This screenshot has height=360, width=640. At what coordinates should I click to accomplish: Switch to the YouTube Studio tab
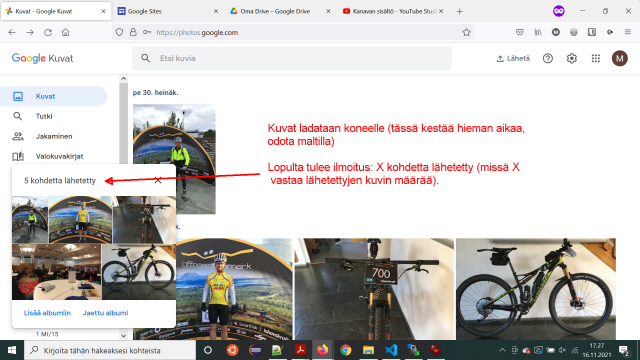(x=394, y=11)
